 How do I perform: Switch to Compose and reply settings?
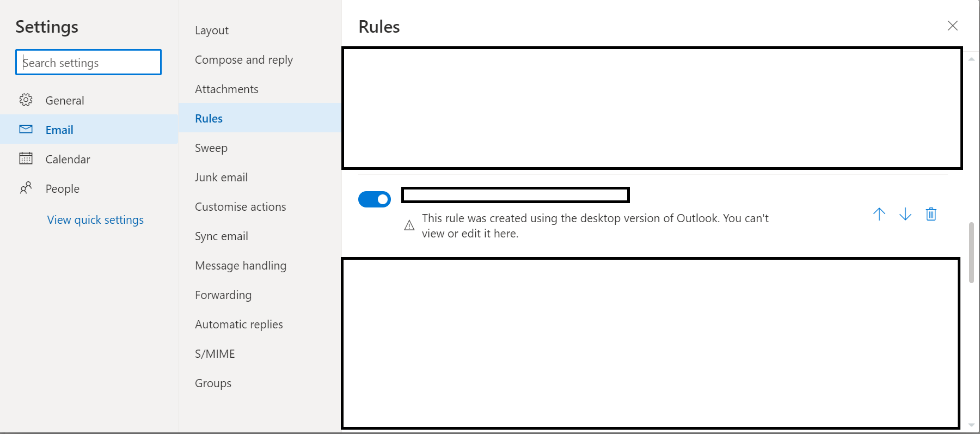click(x=244, y=59)
